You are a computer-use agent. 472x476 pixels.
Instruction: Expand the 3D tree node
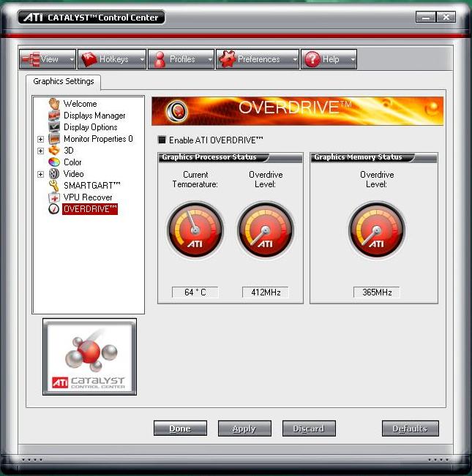coord(40,151)
